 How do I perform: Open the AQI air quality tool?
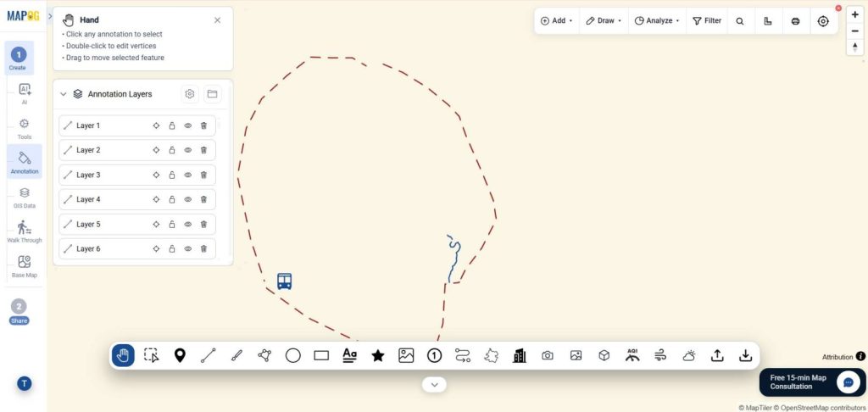[632, 355]
